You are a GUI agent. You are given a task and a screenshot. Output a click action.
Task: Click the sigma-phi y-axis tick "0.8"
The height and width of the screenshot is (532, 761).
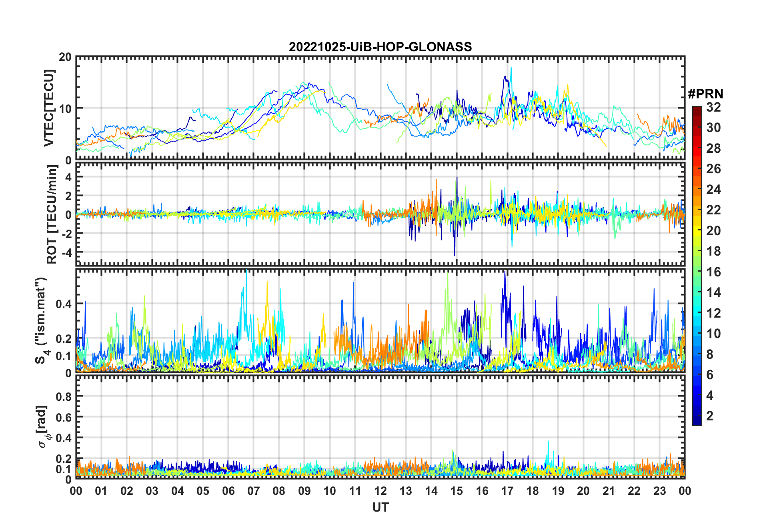pos(64,396)
